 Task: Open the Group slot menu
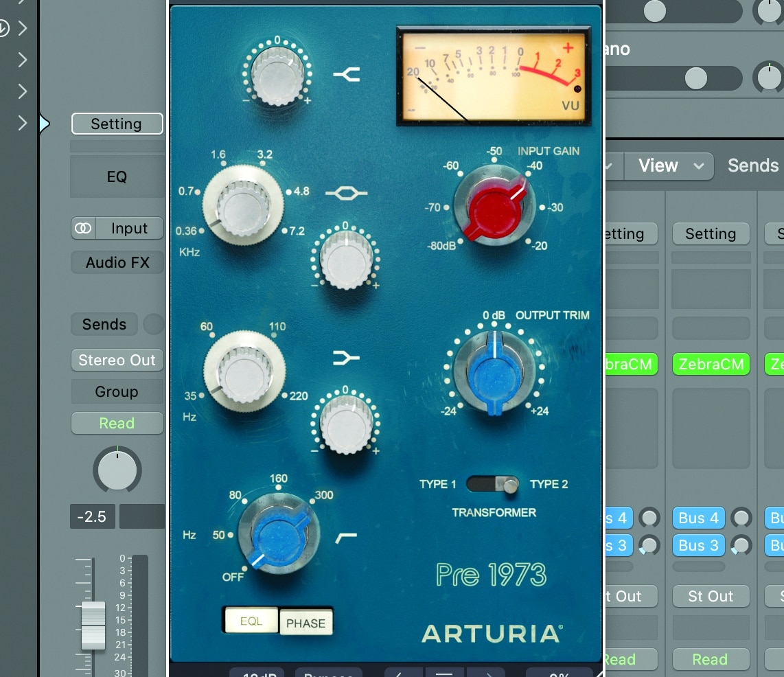[x=117, y=391]
